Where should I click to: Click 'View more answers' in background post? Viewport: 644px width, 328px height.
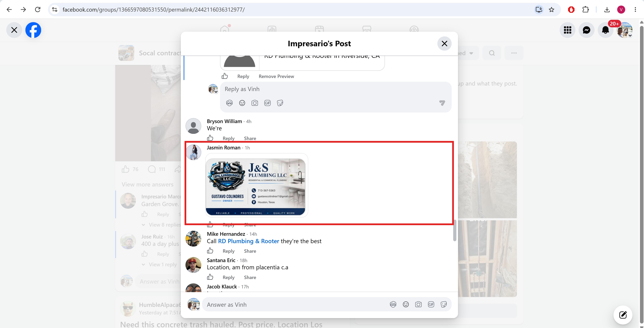(x=148, y=184)
